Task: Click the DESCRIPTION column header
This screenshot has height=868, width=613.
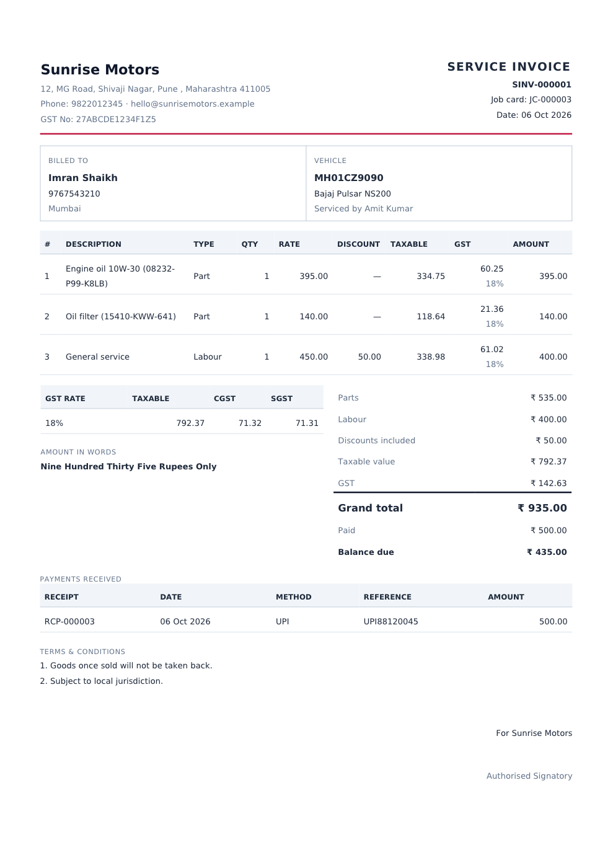Action: (94, 244)
